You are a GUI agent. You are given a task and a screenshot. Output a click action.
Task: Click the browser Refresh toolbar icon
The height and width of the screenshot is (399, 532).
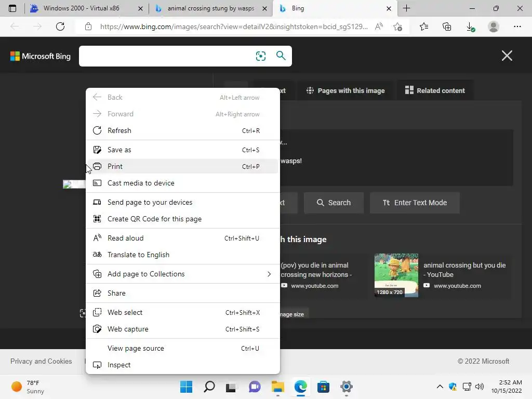[60, 26]
